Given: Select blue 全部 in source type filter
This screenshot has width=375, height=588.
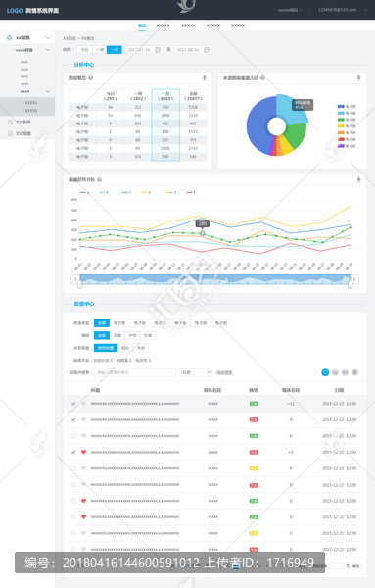Looking at the screenshot, I should [102, 322].
